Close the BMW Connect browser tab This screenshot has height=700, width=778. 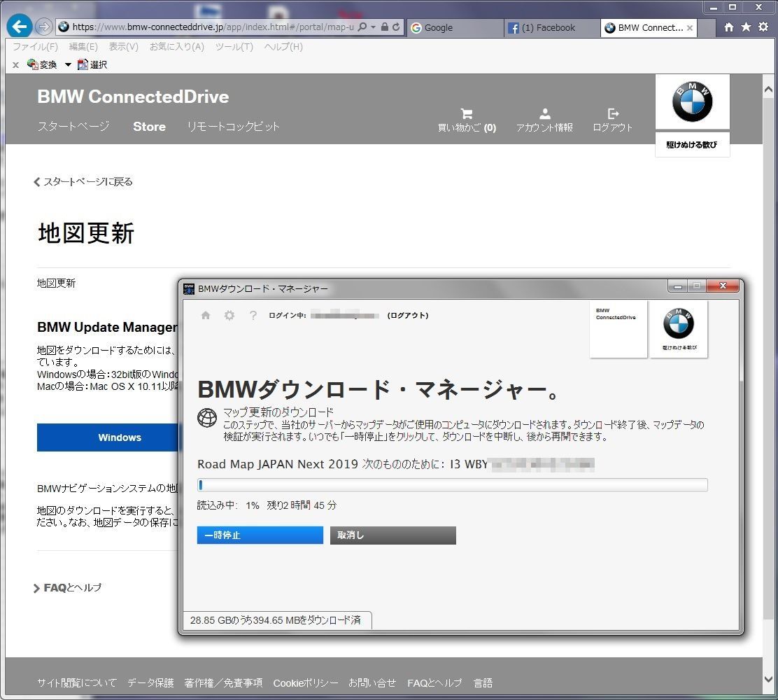point(690,28)
